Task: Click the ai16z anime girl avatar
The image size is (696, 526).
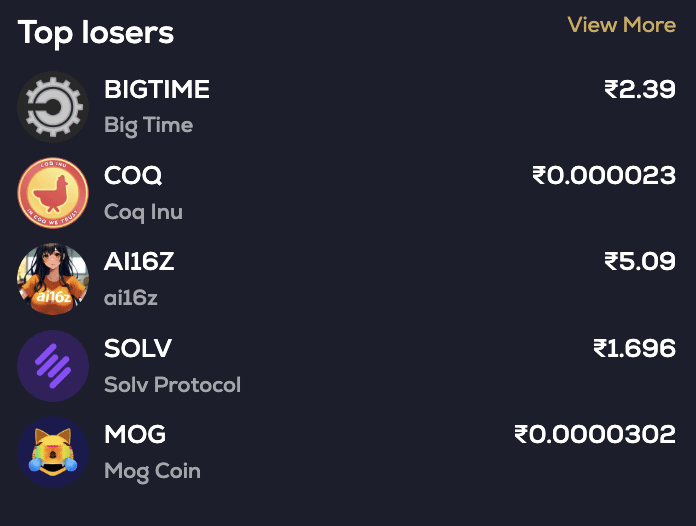Action: [x=53, y=279]
